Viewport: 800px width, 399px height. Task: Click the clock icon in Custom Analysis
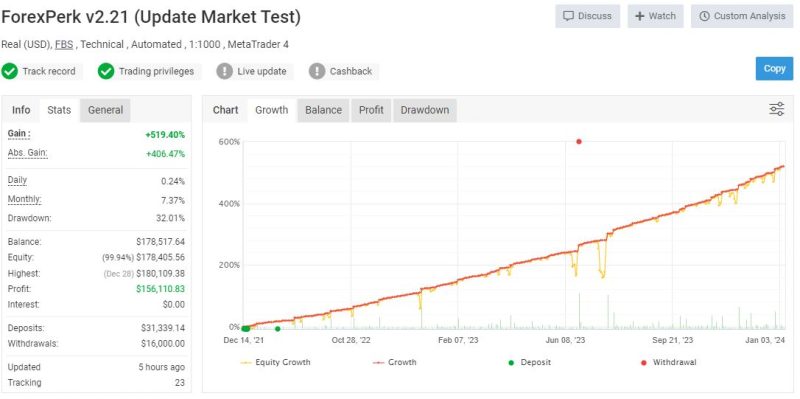pyautogui.click(x=705, y=16)
